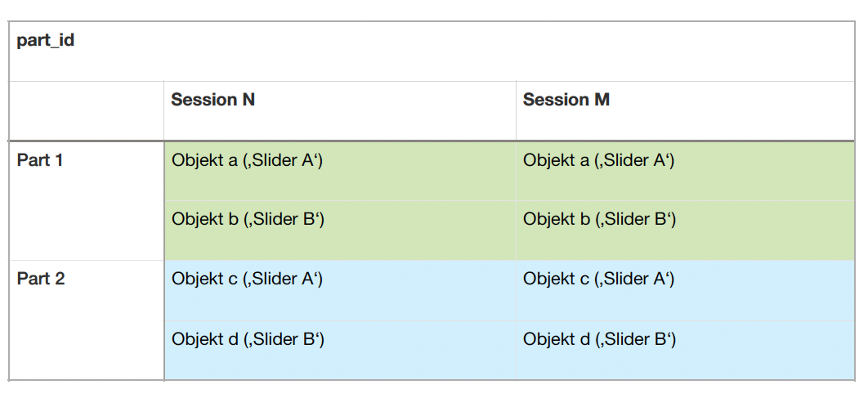
Task: Click 'Slider A' text in blue Session M row
Action: pyautogui.click(x=634, y=279)
